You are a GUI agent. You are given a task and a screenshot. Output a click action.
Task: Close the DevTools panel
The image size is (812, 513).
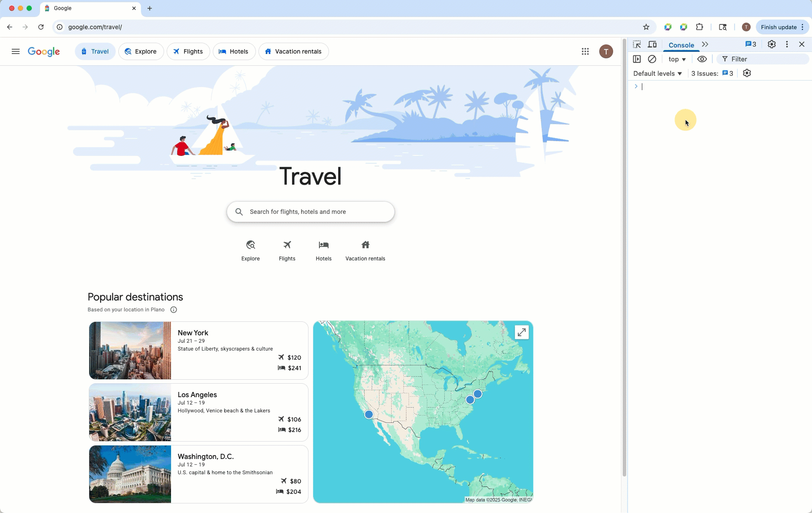click(802, 44)
